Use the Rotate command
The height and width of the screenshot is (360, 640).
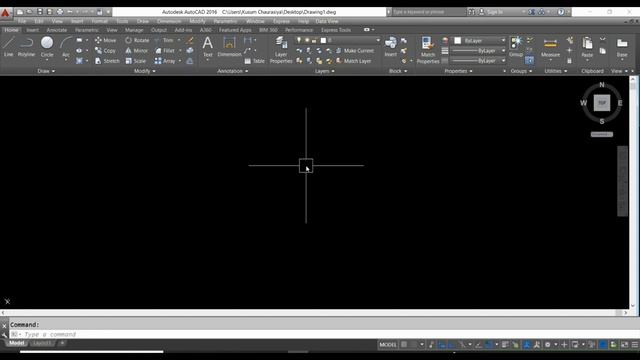tap(137, 40)
